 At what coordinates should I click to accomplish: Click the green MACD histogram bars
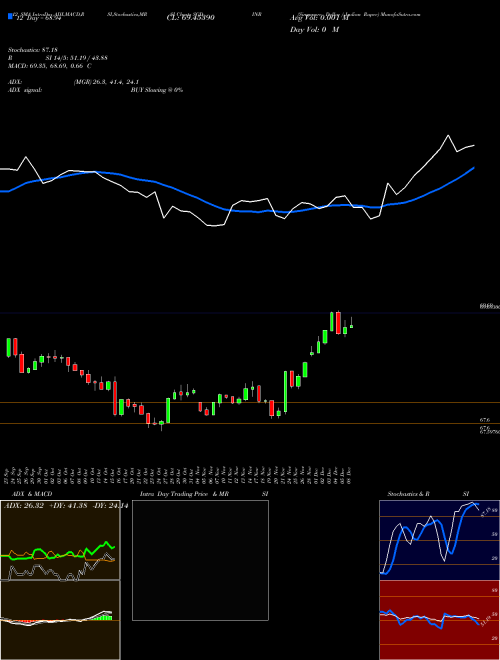click(x=103, y=617)
